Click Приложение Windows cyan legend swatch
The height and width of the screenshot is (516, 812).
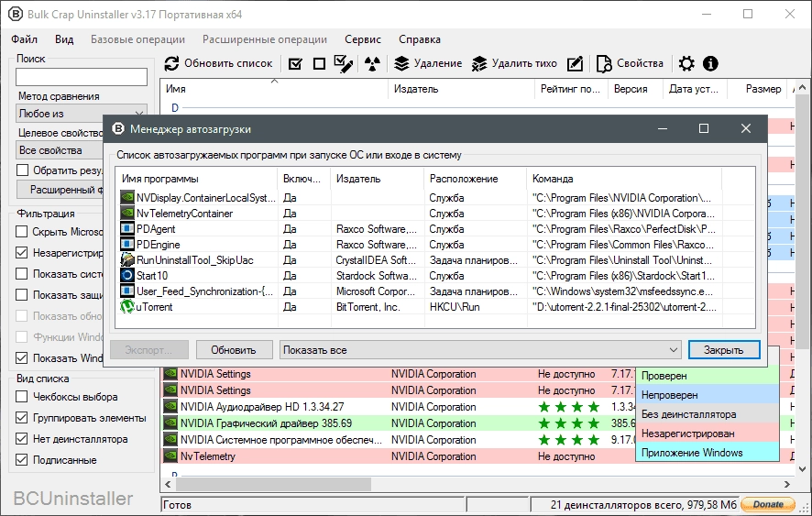coord(708,453)
